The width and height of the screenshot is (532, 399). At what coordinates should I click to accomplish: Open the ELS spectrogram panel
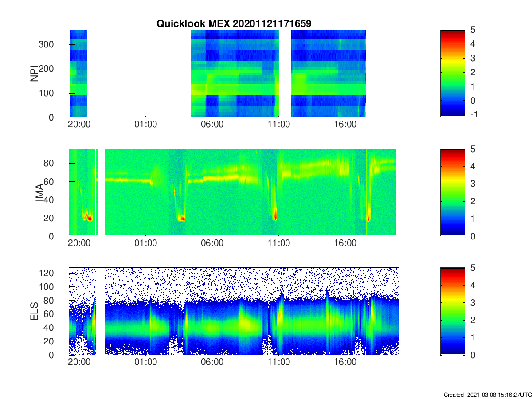coord(234,311)
